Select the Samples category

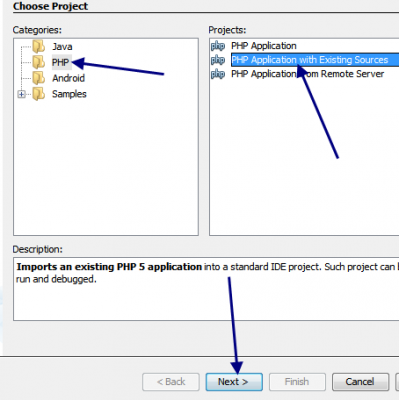tap(69, 94)
